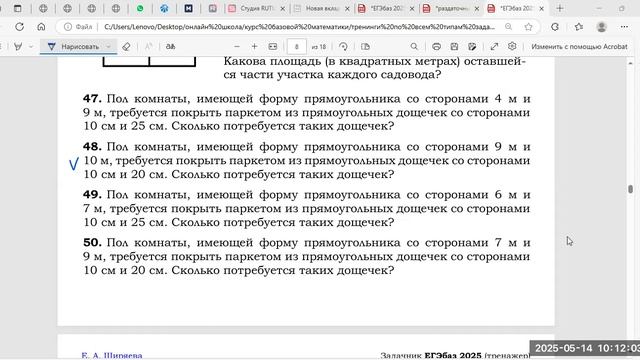Switch to the WhatsApp pinned tab
640x360 pixels.
[140, 8]
